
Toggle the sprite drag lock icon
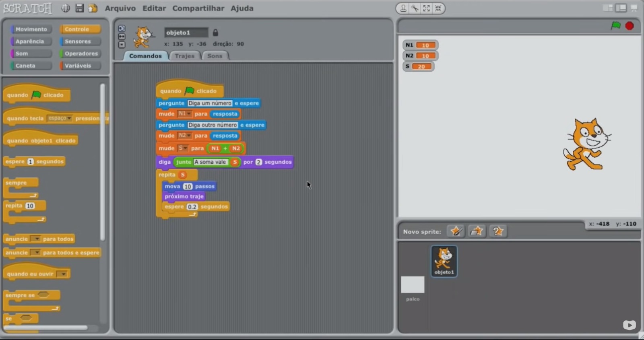coord(215,33)
